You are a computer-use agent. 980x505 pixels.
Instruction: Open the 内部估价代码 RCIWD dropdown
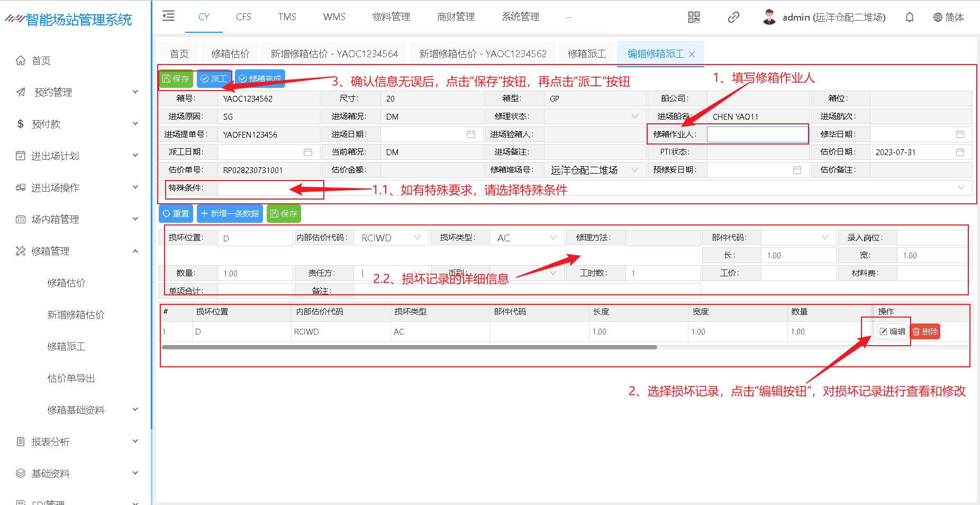pyautogui.click(x=417, y=238)
